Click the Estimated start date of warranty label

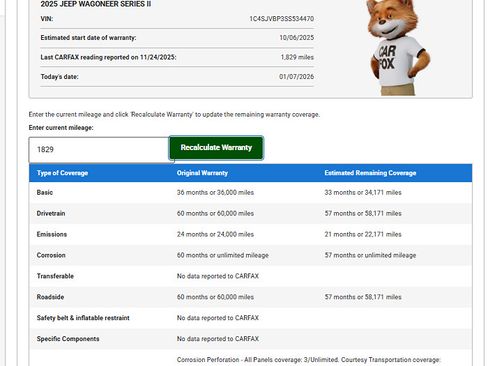[88, 38]
